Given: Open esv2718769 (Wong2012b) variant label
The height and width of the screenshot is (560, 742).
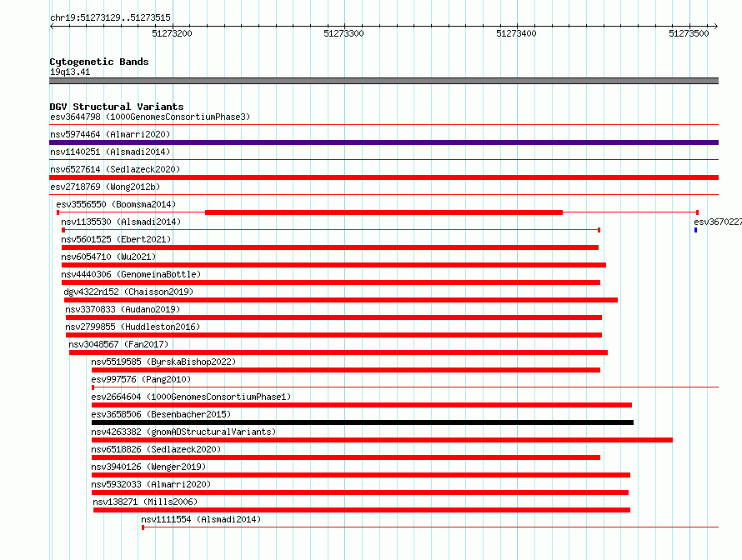Looking at the screenshot, I should pyautogui.click(x=105, y=187).
